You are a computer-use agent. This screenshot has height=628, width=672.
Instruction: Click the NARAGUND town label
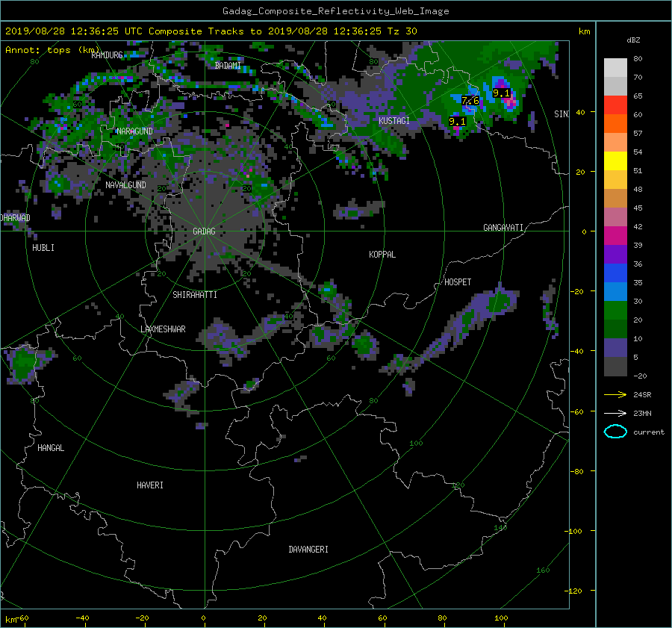pos(134,131)
